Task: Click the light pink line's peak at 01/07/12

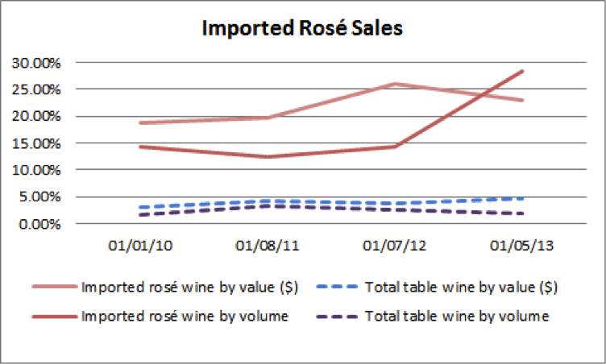Action: click(x=395, y=84)
